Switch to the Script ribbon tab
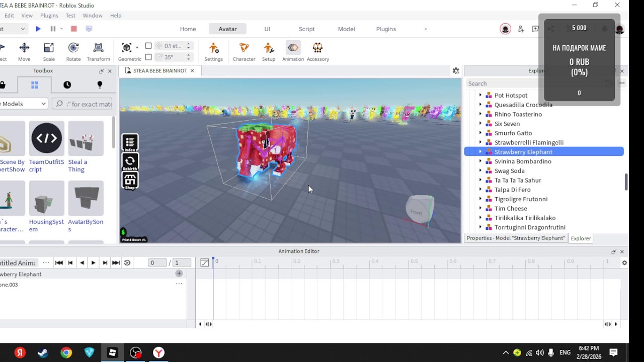This screenshot has width=644, height=362. [306, 29]
